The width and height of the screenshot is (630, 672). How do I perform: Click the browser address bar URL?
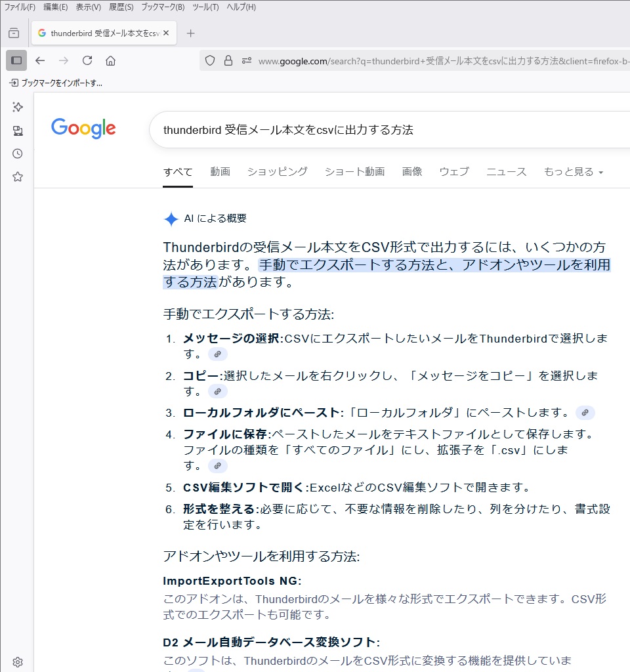click(444, 61)
